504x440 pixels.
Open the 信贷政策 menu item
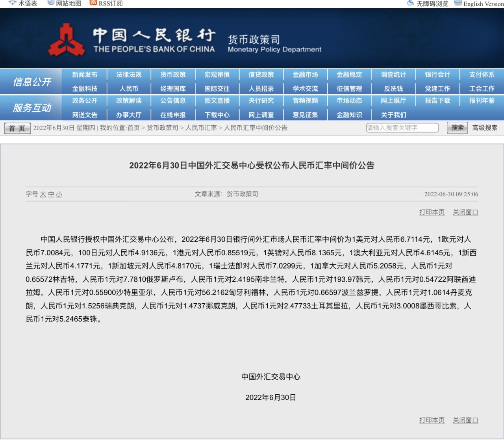261,74
